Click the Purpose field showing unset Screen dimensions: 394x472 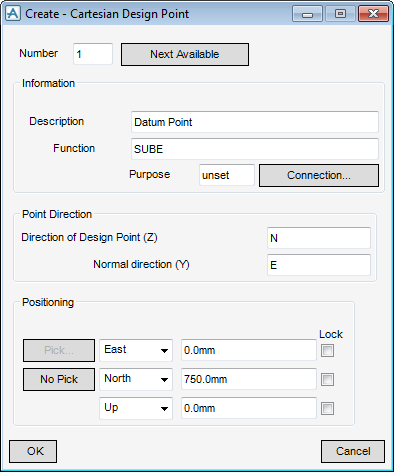(227, 175)
